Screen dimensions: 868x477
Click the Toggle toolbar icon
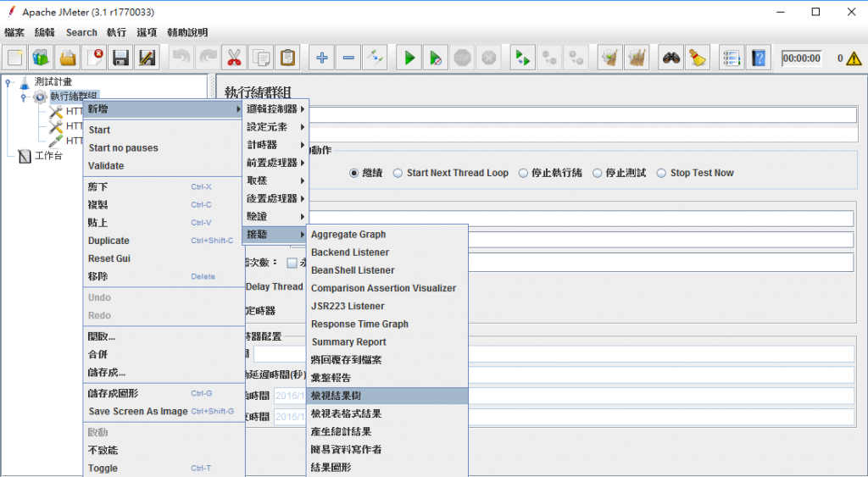click(x=375, y=58)
